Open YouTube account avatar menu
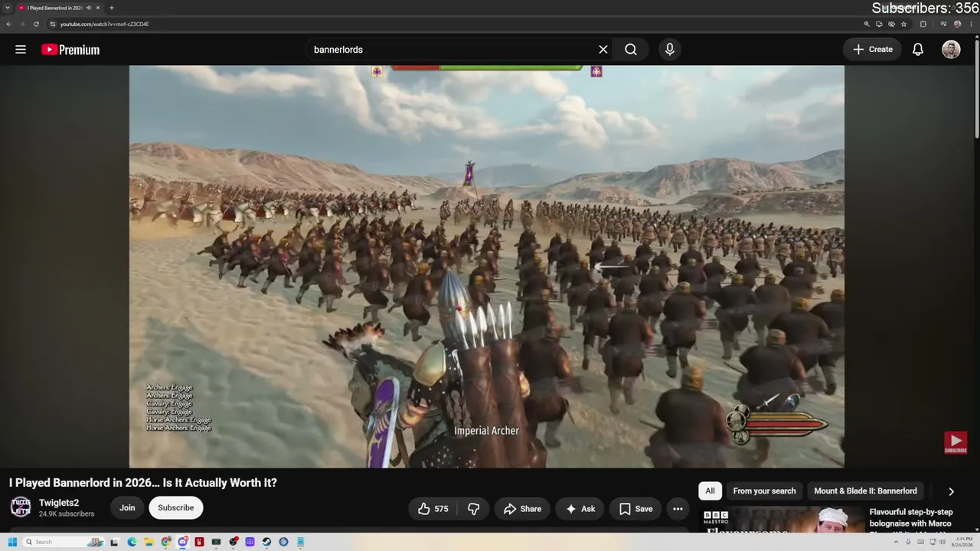This screenshot has height=551, width=980. pyautogui.click(x=951, y=50)
